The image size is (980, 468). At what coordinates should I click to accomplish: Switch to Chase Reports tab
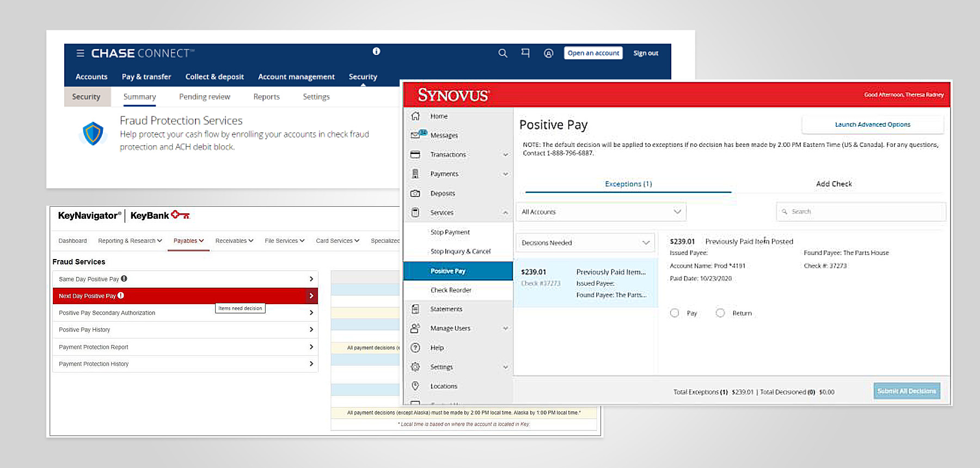click(x=266, y=97)
